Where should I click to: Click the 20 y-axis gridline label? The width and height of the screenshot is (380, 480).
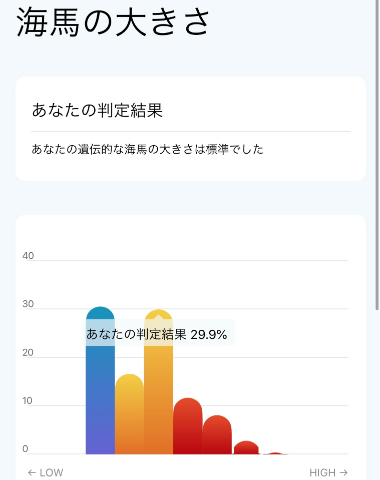(28, 353)
